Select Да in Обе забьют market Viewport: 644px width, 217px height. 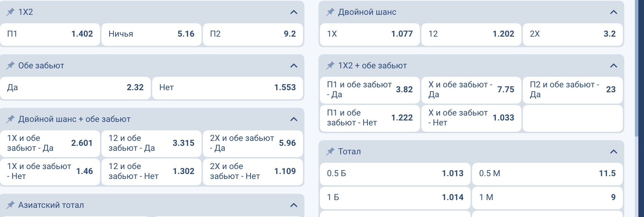pyautogui.click(x=75, y=87)
